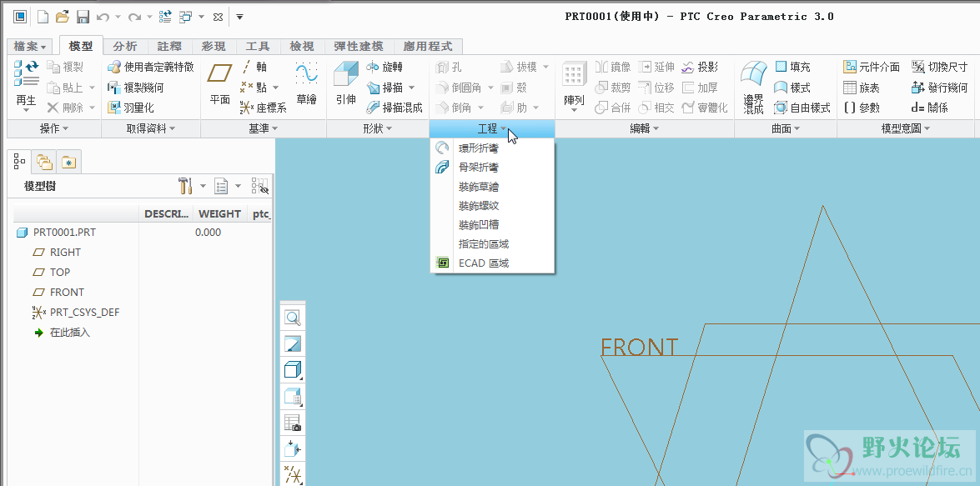Image resolution: width=980 pixels, height=486 pixels.
Task: Open the Family Table (族表)
Action: click(x=862, y=88)
